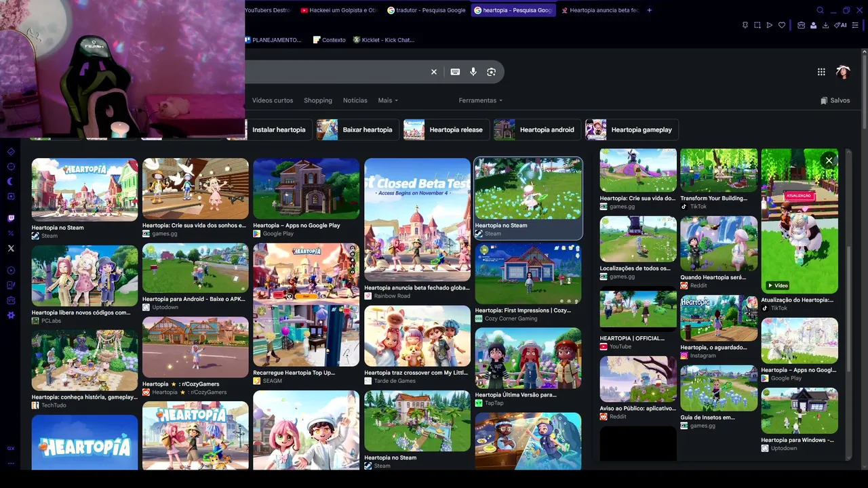This screenshot has height=488, width=868.
Task: Click the play arrow icon in the address bar
Action: coord(770,25)
